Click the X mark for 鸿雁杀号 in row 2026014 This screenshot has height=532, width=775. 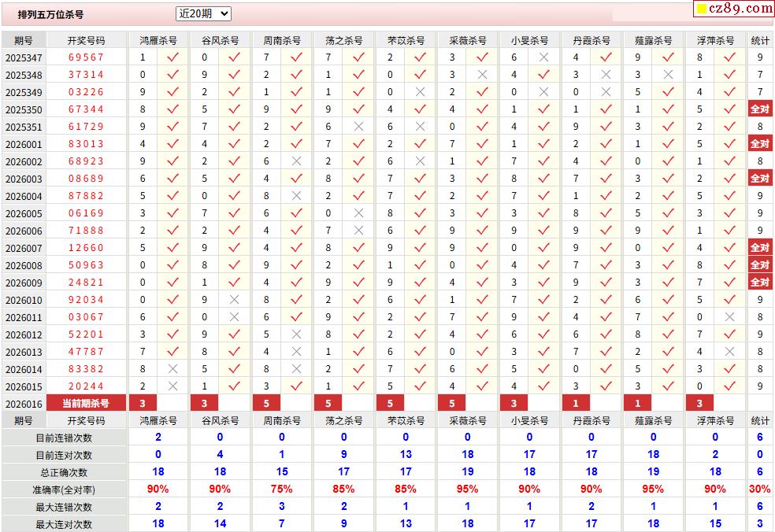click(x=172, y=369)
